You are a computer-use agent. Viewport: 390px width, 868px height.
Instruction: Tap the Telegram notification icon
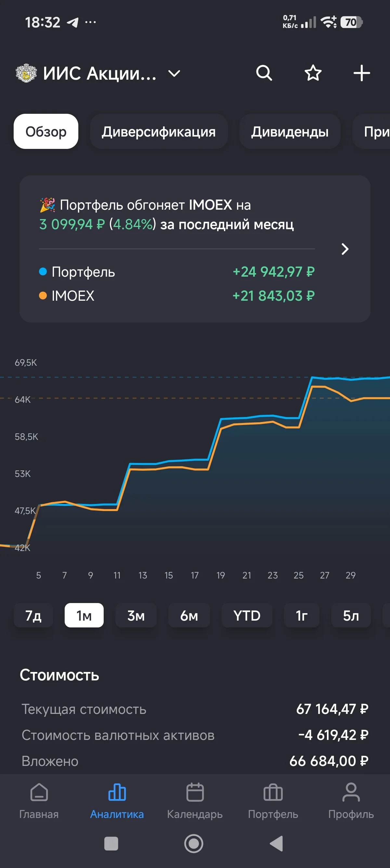coord(73,22)
